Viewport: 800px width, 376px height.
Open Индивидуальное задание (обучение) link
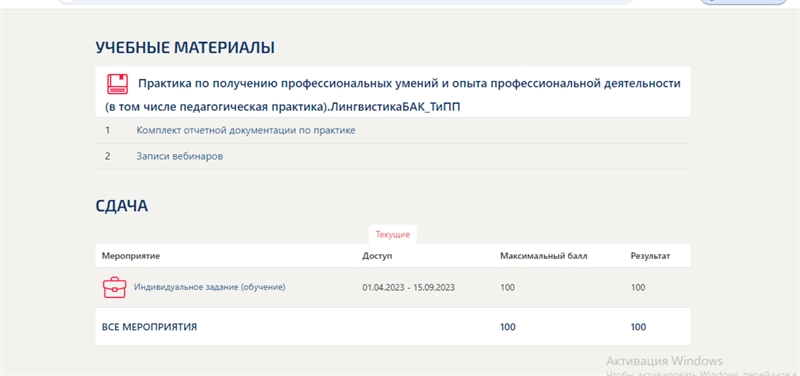210,287
